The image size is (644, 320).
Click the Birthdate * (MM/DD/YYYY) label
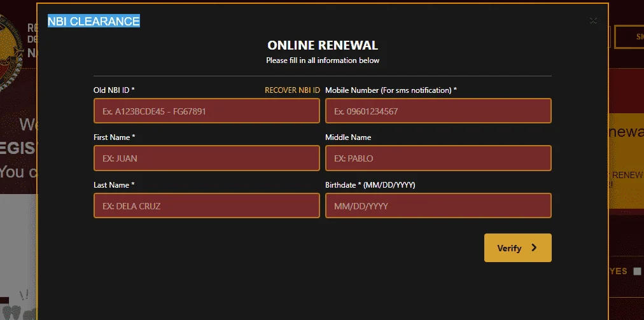point(370,185)
